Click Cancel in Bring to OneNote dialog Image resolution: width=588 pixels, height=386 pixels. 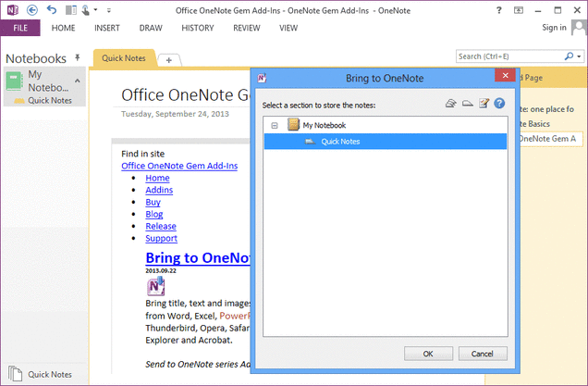pyautogui.click(x=483, y=354)
